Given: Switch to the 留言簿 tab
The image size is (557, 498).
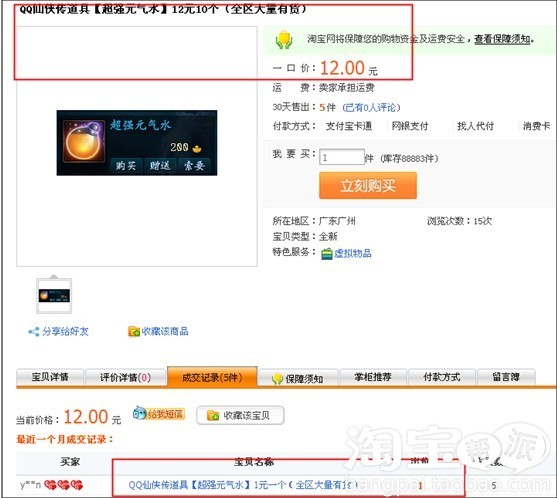Looking at the screenshot, I should (506, 377).
